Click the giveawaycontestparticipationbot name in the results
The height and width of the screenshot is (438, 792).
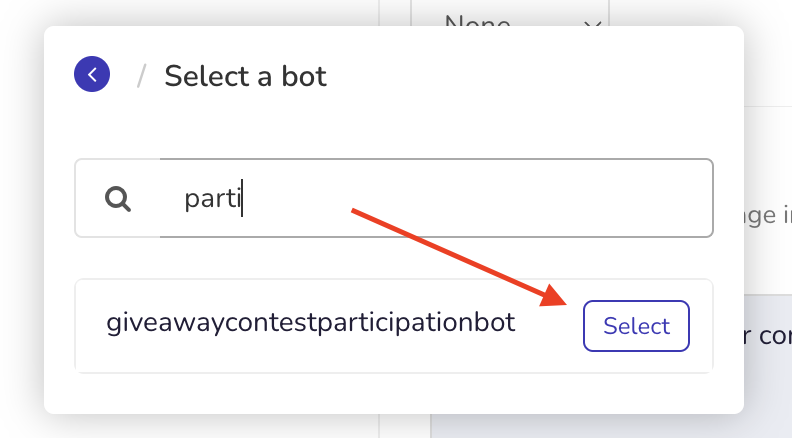click(x=311, y=322)
